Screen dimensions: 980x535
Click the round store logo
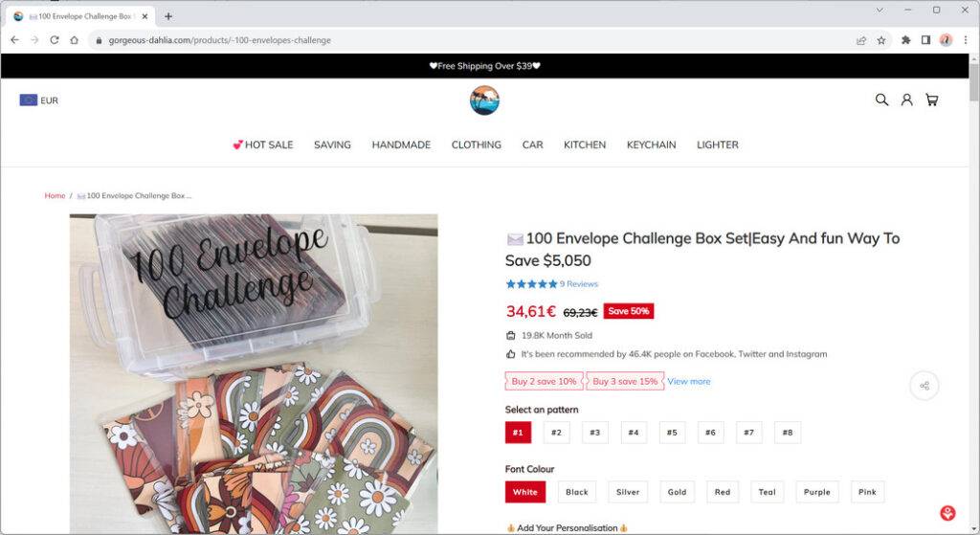(484, 100)
